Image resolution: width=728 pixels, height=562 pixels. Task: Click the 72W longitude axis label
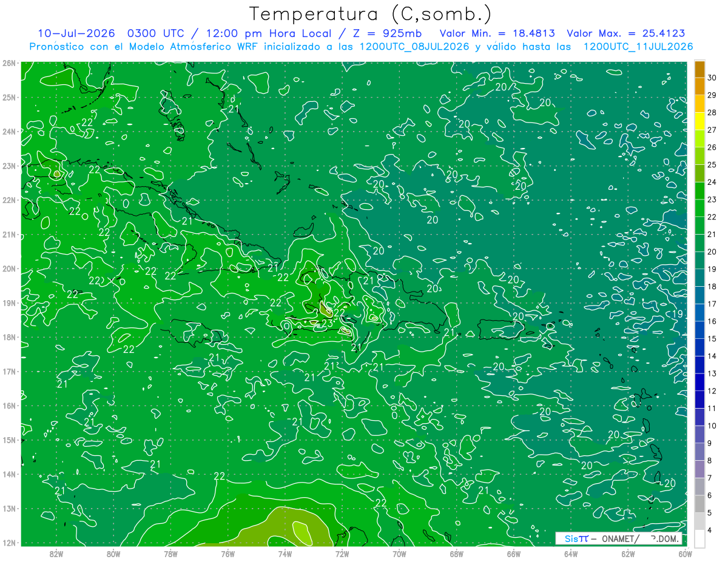click(x=342, y=553)
